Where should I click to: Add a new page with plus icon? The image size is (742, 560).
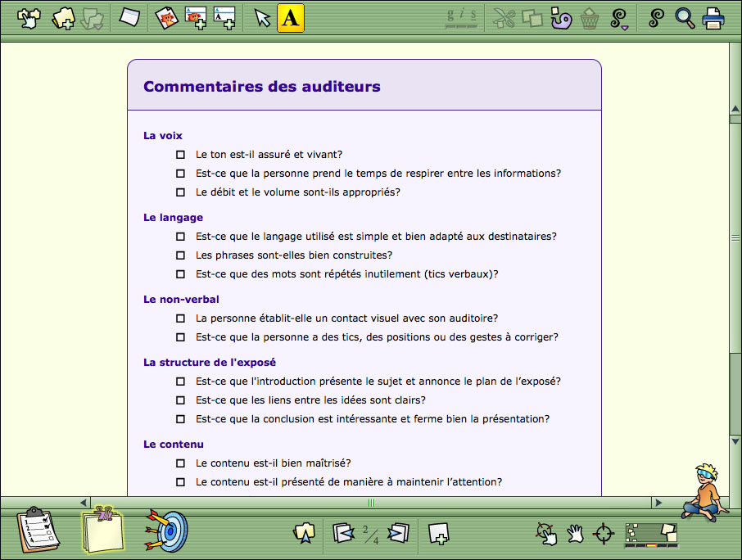point(438,534)
